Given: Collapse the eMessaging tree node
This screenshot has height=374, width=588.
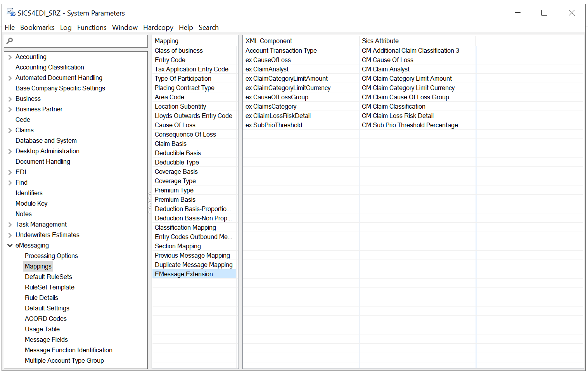Looking at the screenshot, I should point(10,245).
